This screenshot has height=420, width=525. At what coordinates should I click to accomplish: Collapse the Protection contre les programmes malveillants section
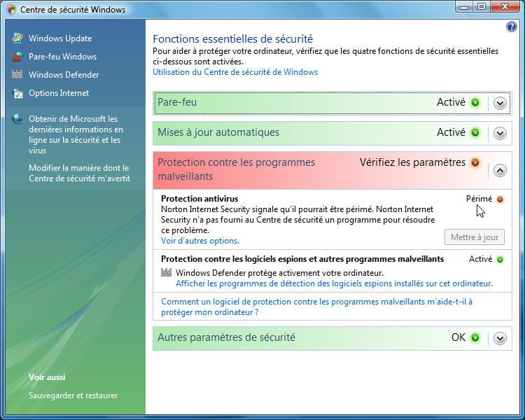(x=500, y=171)
